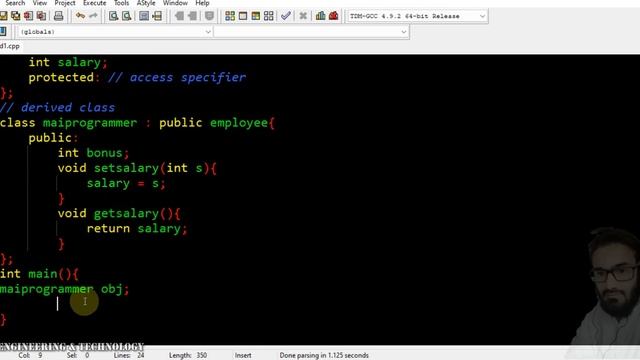Open the Execute menu

[x=94, y=3]
